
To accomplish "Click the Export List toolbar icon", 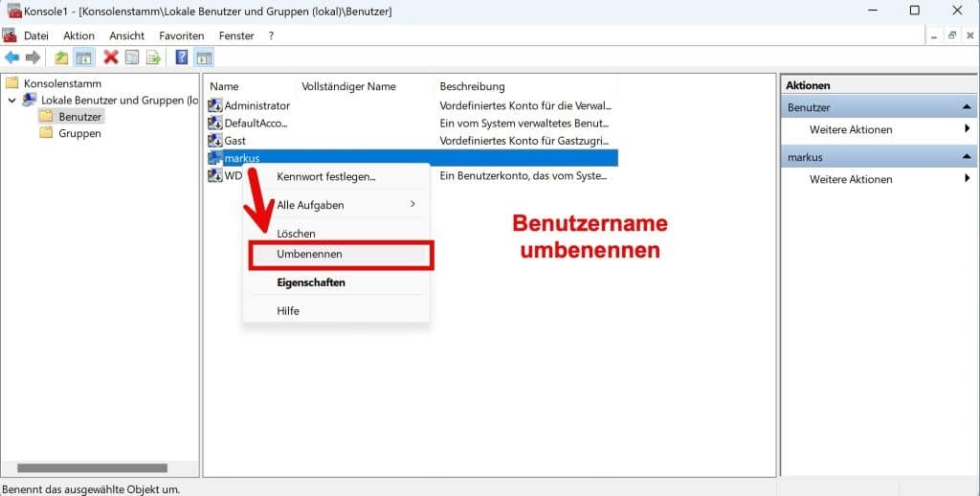I will point(153,58).
